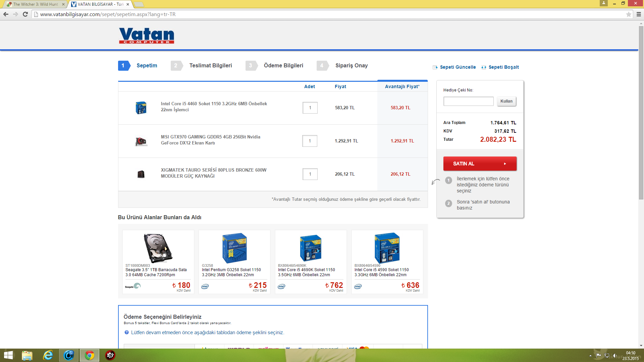Reload the page with the refresh icon
The width and height of the screenshot is (644, 362).
point(25,14)
